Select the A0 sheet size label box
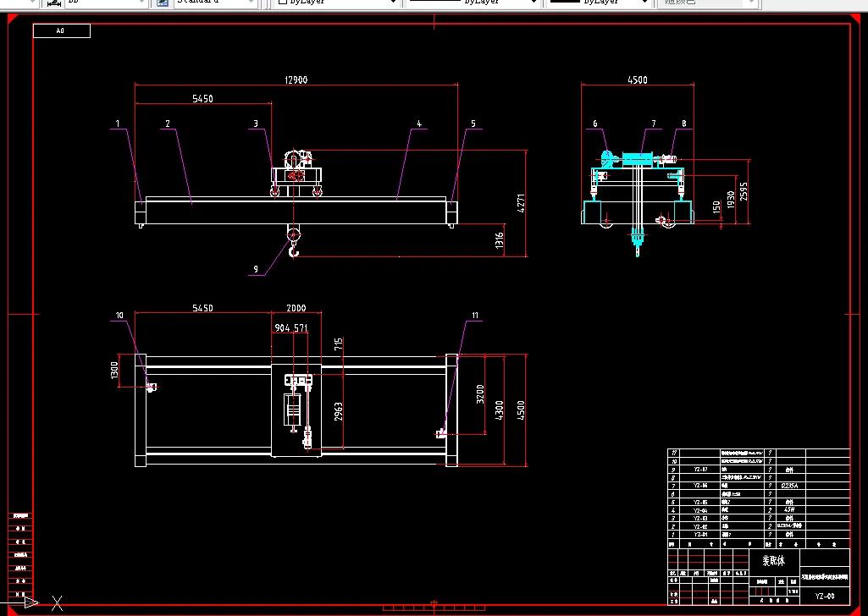The height and width of the screenshot is (616, 868). point(62,31)
